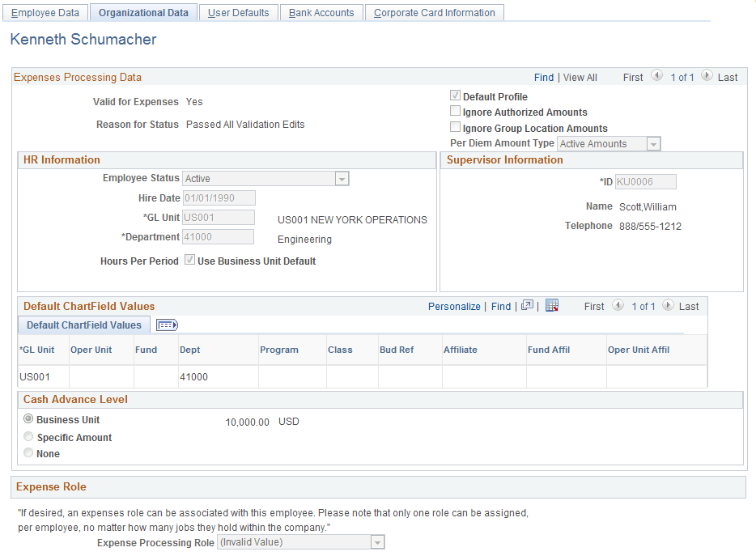
Task: Click the View All link
Action: [x=580, y=77]
